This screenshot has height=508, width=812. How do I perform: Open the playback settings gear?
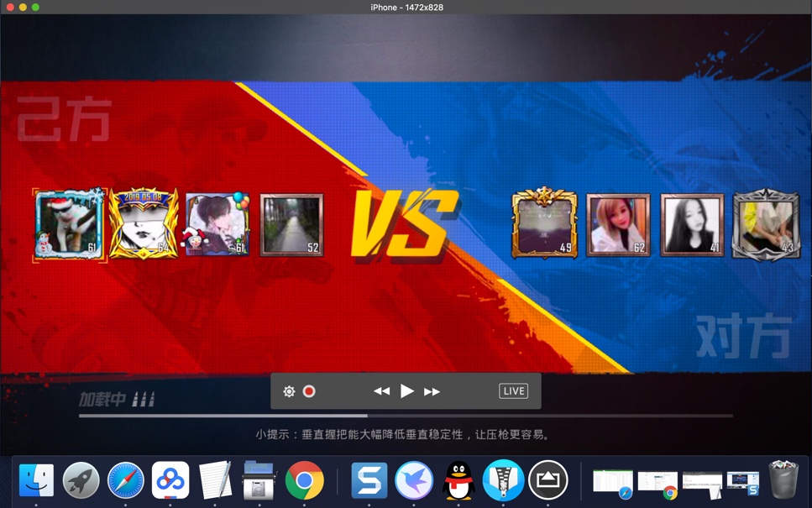point(289,391)
